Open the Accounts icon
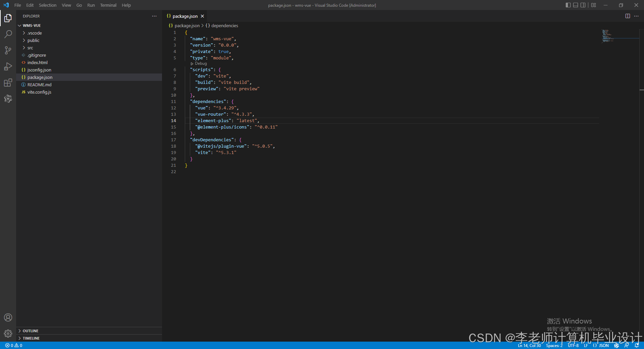 (x=8, y=317)
